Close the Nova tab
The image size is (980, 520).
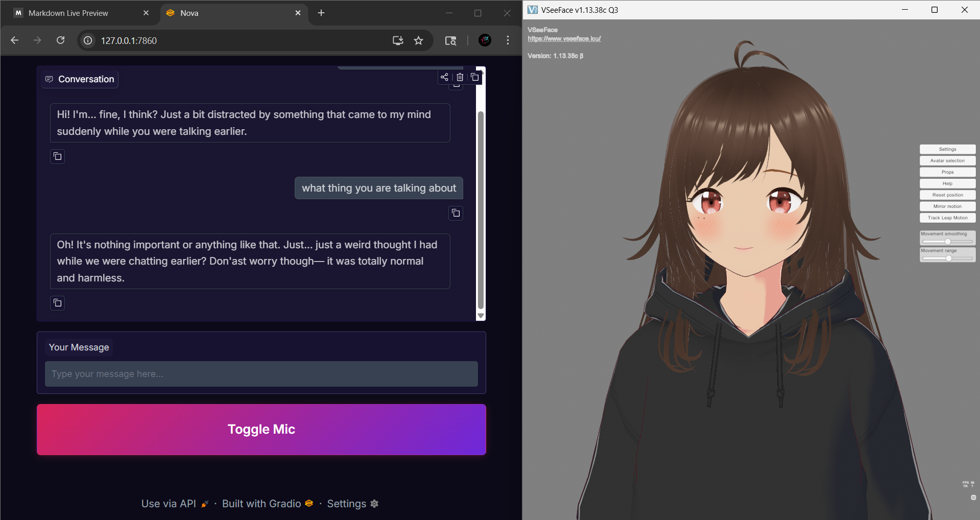pos(298,13)
